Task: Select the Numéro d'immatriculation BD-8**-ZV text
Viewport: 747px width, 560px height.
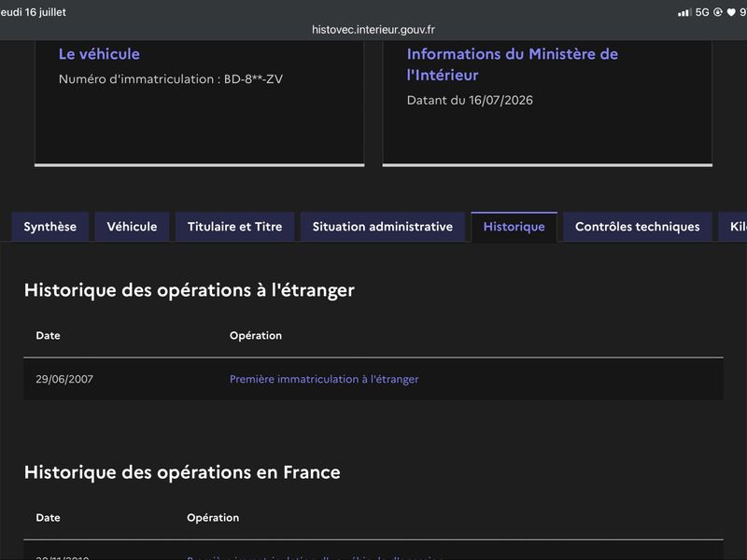Action: point(171,79)
